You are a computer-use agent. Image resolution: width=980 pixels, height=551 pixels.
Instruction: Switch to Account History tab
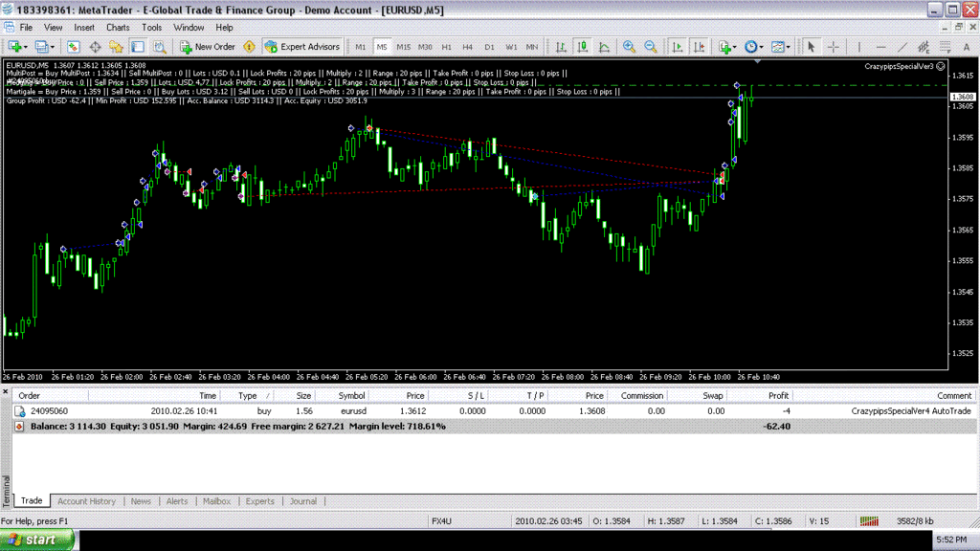86,501
